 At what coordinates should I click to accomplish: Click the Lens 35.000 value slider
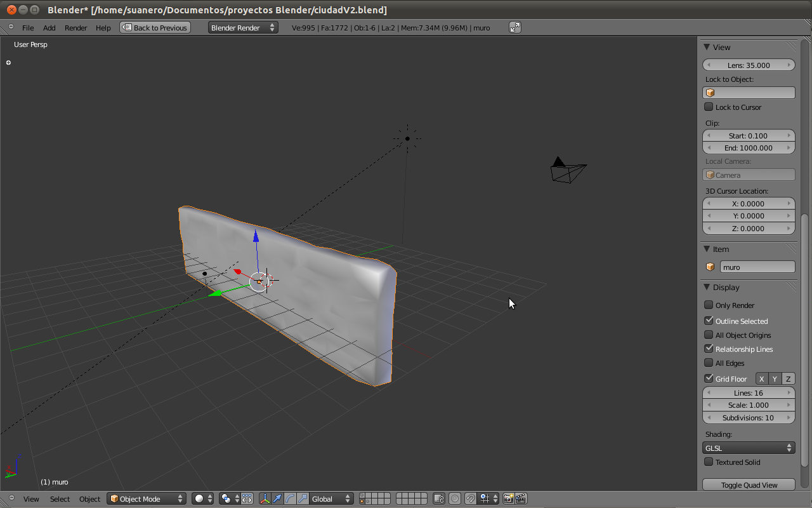(749, 65)
